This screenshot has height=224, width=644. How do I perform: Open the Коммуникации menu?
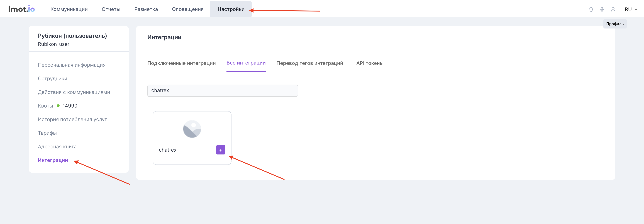coord(69,9)
